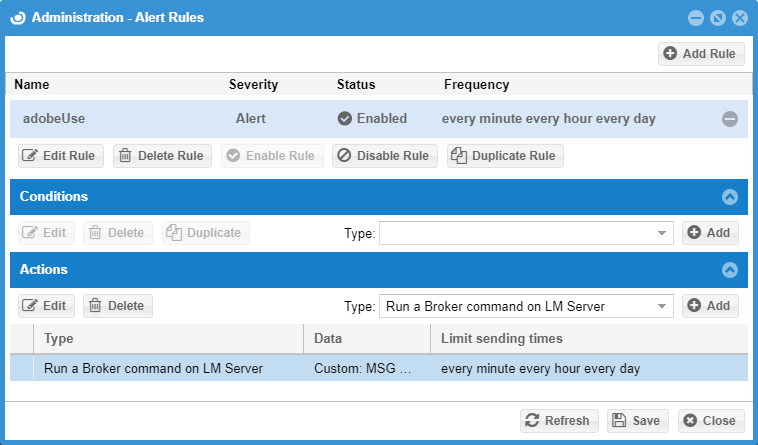Collapse the adobeUse rule row
The width and height of the screenshot is (758, 445).
[730, 119]
